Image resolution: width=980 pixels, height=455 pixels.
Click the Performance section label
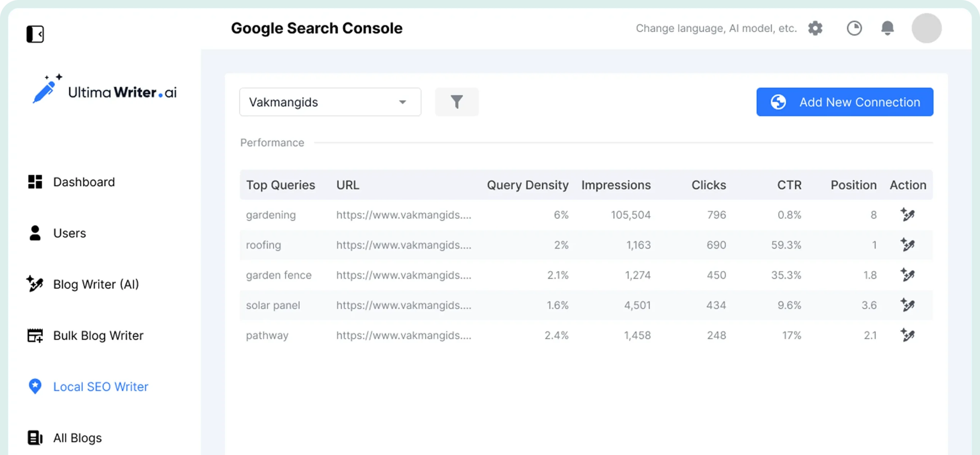click(272, 142)
